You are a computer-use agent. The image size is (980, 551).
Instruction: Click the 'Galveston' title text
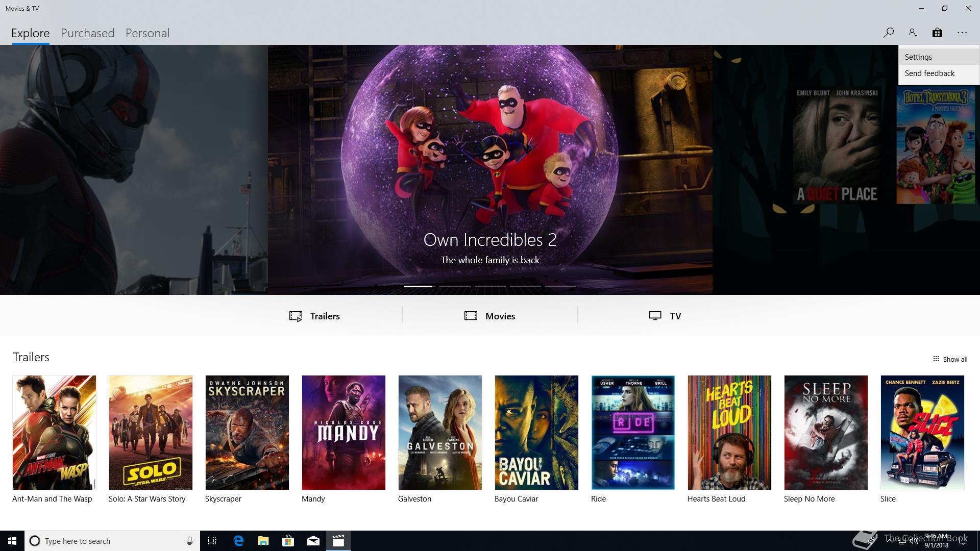[414, 499]
